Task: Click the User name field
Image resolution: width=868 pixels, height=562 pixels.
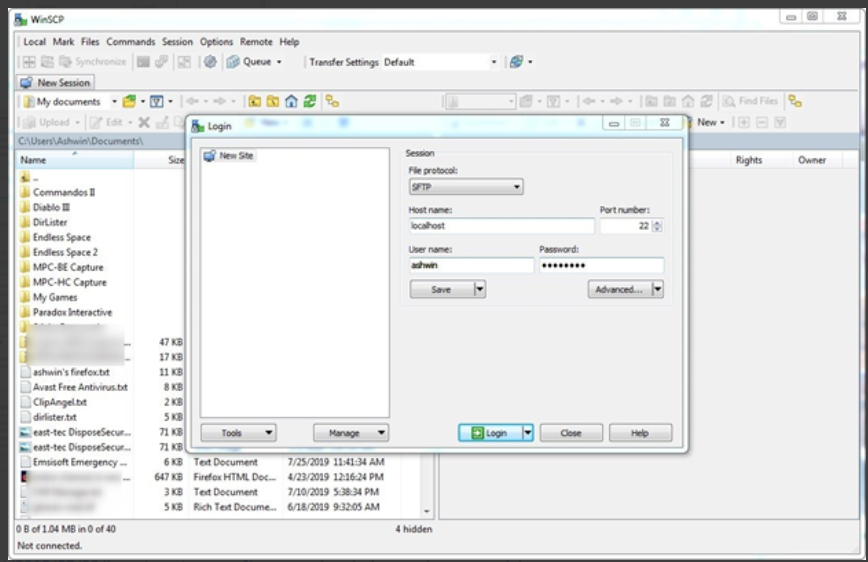Action: point(471,265)
